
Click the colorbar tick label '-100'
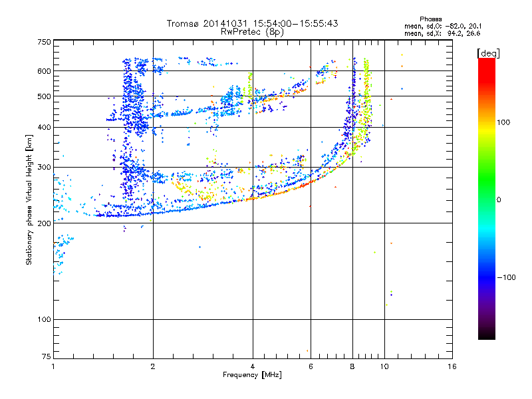506,277
